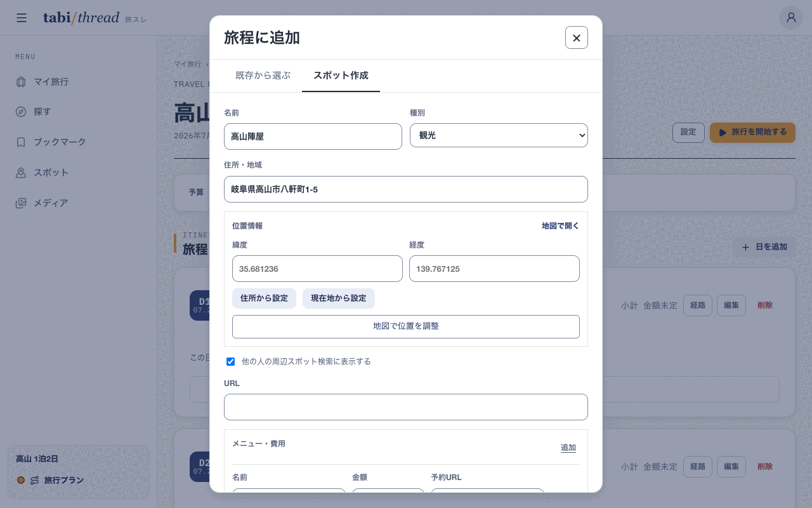
Task: Close the 旅程に追加 dialog
Action: tap(577, 37)
